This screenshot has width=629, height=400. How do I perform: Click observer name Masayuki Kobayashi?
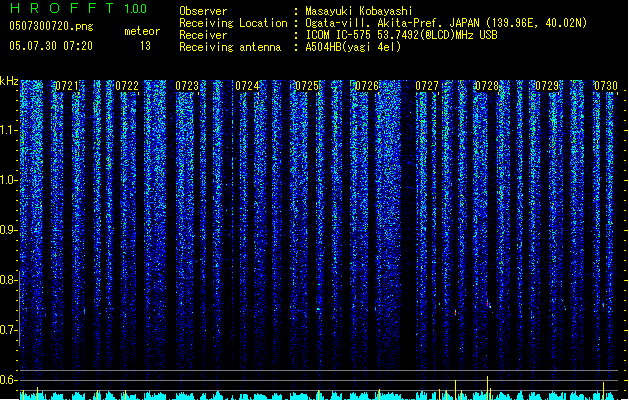tap(359, 11)
